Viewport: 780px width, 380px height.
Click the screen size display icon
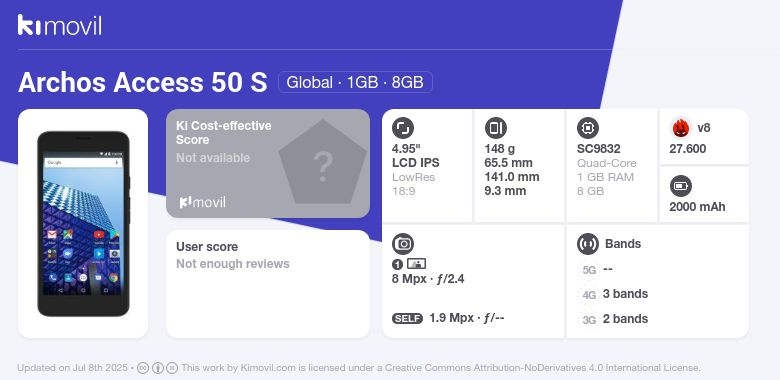tap(403, 128)
